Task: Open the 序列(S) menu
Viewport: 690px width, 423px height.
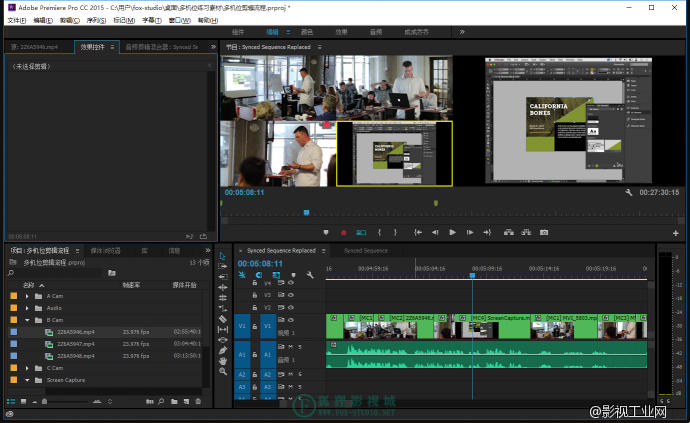Action: pyautogui.click(x=95, y=20)
